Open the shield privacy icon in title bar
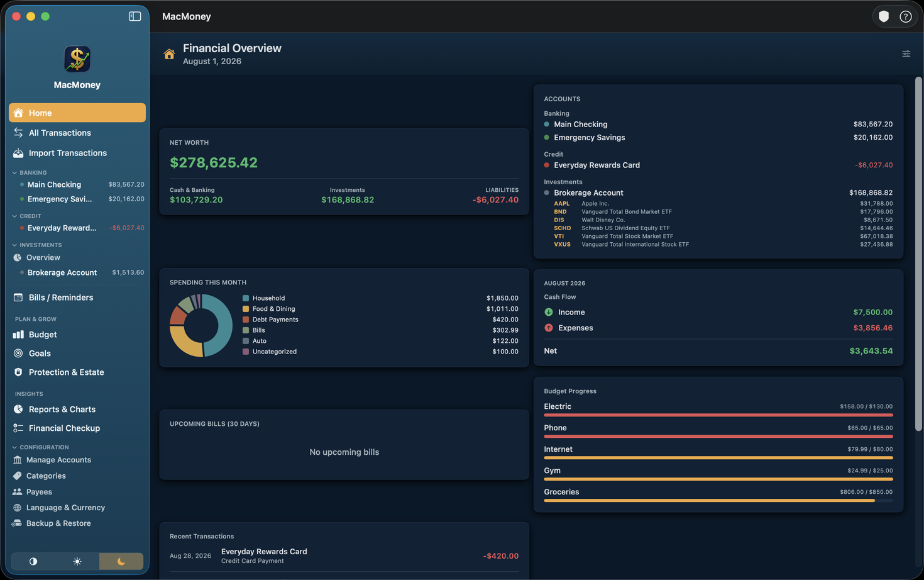Image resolution: width=924 pixels, height=580 pixels. coord(884,17)
